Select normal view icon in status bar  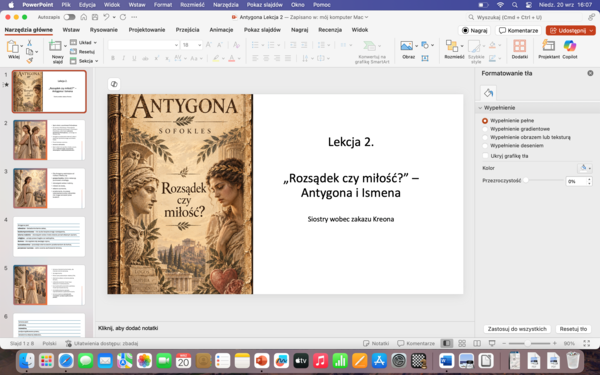(x=447, y=343)
